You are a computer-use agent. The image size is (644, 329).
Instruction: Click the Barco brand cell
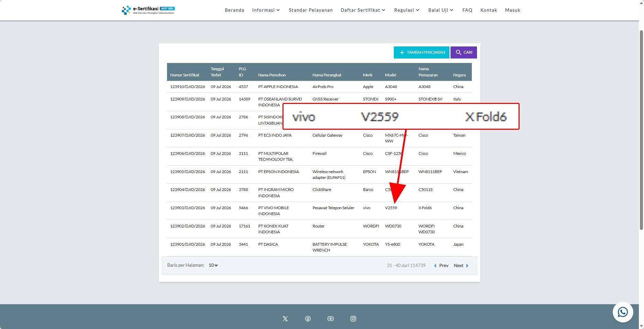pos(368,190)
